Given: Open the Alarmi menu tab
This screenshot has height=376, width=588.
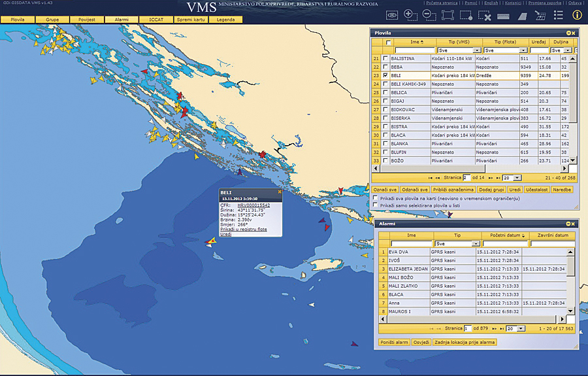Looking at the screenshot, I should 122,20.
